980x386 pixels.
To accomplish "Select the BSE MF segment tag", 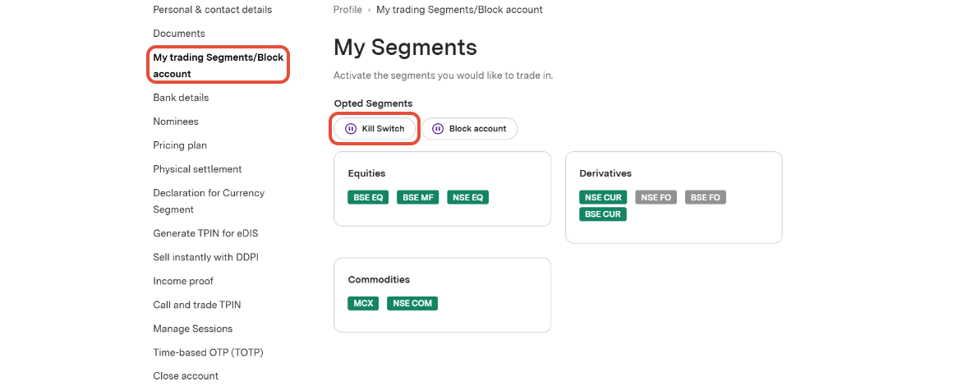I will pyautogui.click(x=418, y=197).
